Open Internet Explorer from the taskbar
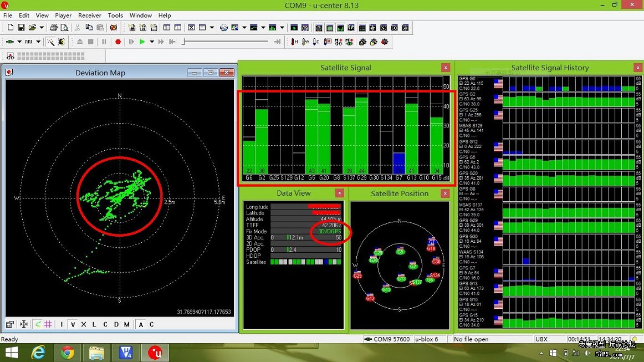The height and width of the screenshot is (362, 644). pyautogui.click(x=38, y=353)
